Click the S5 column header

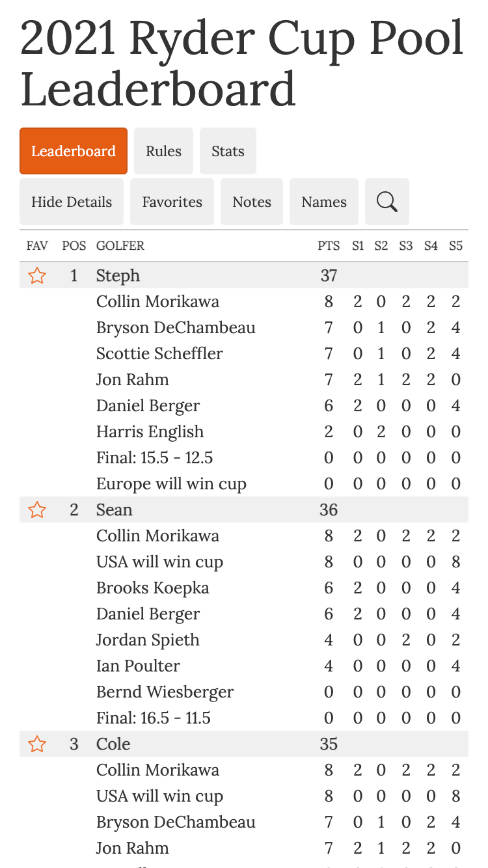point(455,246)
